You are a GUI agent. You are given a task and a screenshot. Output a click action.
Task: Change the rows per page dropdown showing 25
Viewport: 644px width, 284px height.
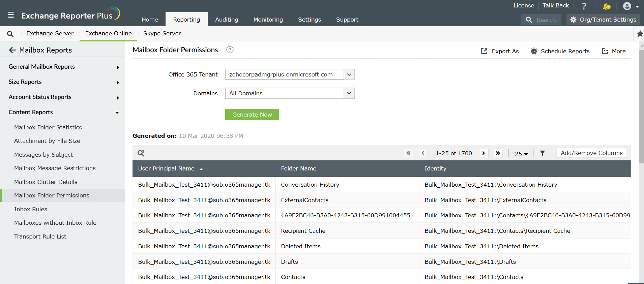[x=521, y=154]
